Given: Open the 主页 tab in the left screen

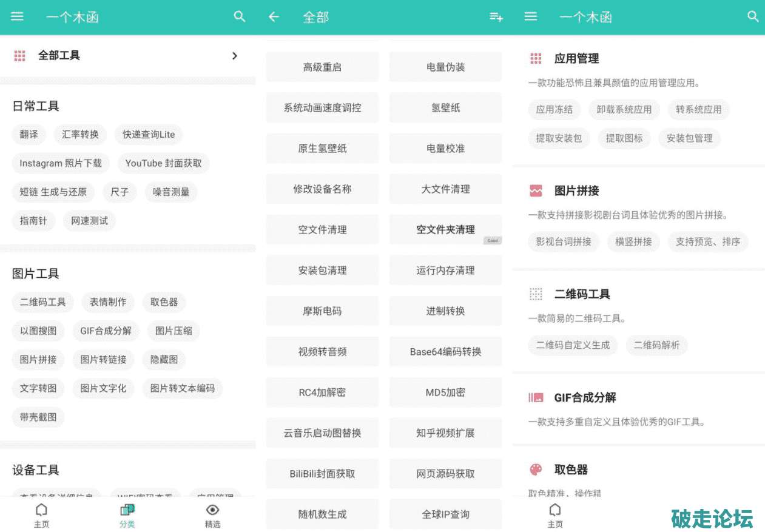Looking at the screenshot, I should (x=41, y=514).
